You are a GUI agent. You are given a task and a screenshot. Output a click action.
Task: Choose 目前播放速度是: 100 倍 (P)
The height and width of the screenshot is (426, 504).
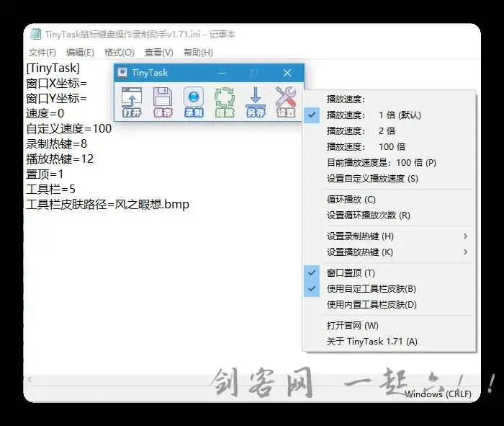pyautogui.click(x=389, y=163)
